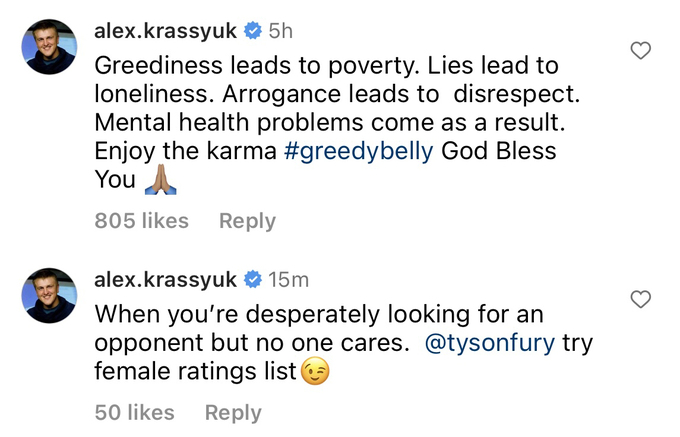The width and height of the screenshot is (680, 437).
Task: View the 50 likes list
Action: pyautogui.click(x=134, y=412)
